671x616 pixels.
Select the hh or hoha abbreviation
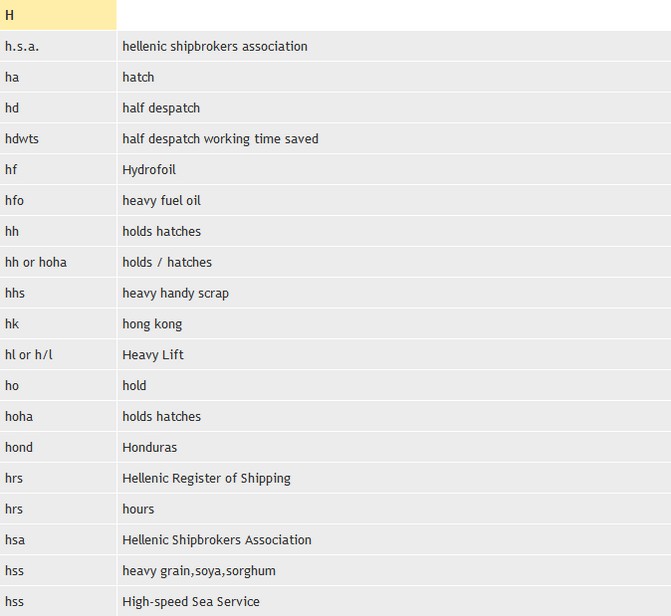(x=36, y=262)
